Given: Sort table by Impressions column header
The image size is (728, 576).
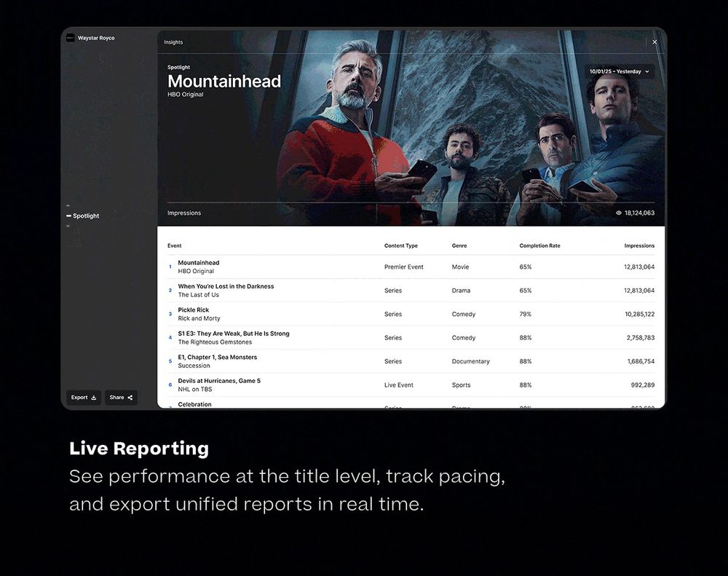Looking at the screenshot, I should coord(639,246).
